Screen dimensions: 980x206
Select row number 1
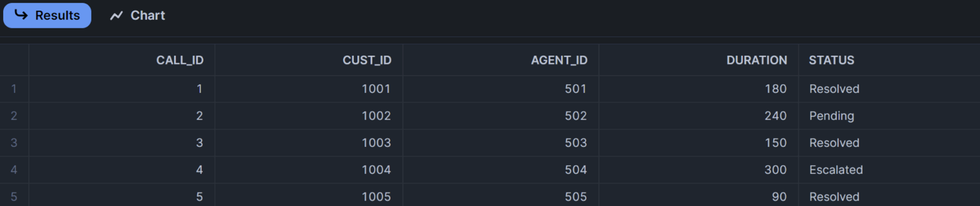click(14, 89)
